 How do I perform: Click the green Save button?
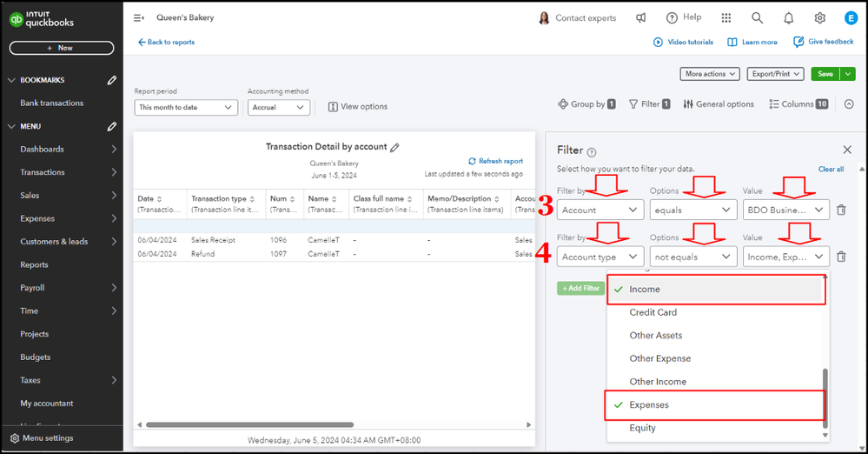[825, 74]
